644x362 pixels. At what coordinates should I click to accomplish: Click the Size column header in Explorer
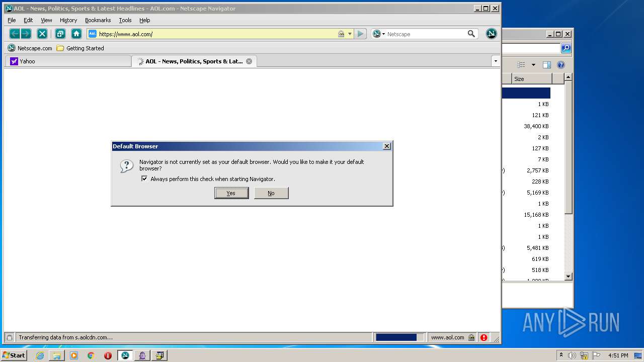click(532, 79)
